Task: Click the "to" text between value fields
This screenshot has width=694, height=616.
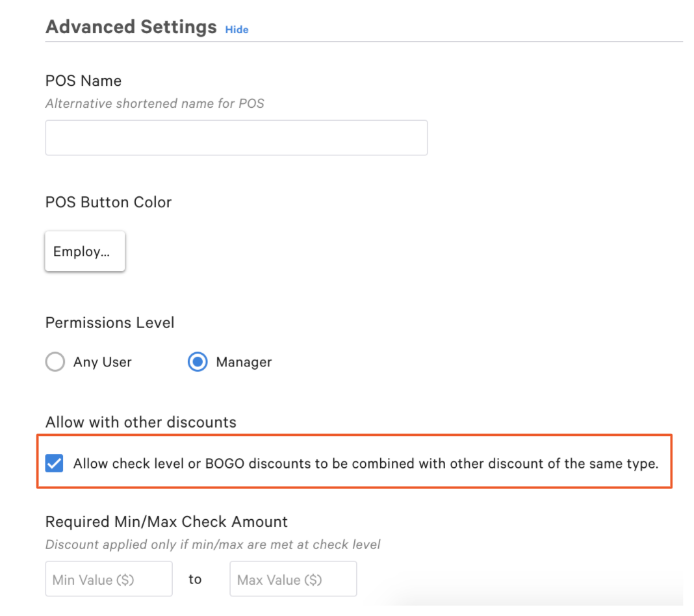Action: pos(195,579)
